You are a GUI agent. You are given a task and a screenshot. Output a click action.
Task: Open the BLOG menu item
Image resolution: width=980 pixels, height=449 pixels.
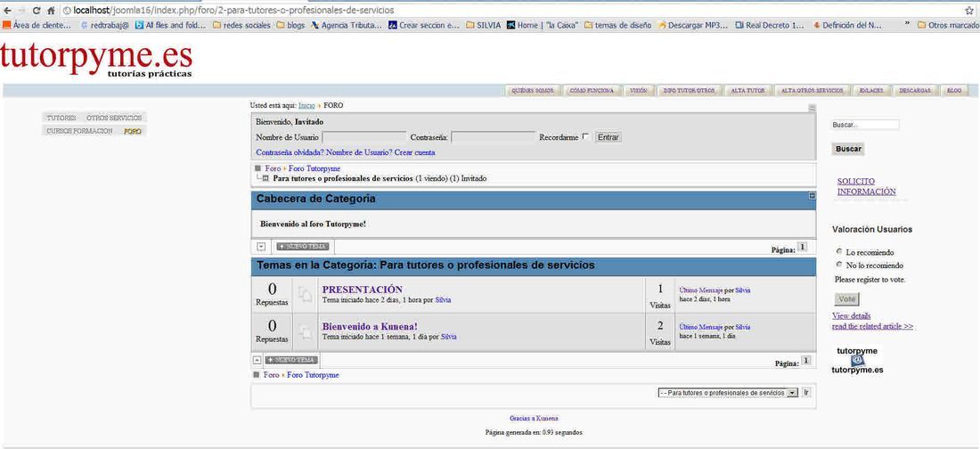(x=954, y=91)
